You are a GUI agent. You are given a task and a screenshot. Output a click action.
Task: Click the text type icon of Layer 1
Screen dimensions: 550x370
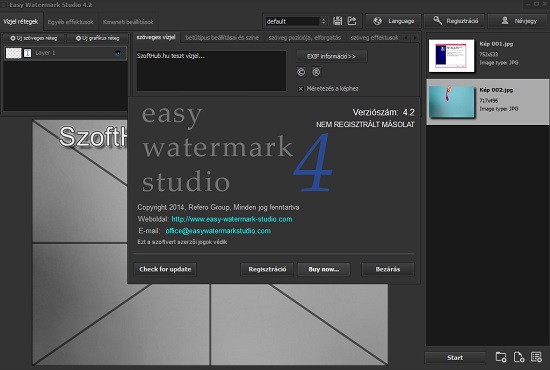(x=27, y=53)
